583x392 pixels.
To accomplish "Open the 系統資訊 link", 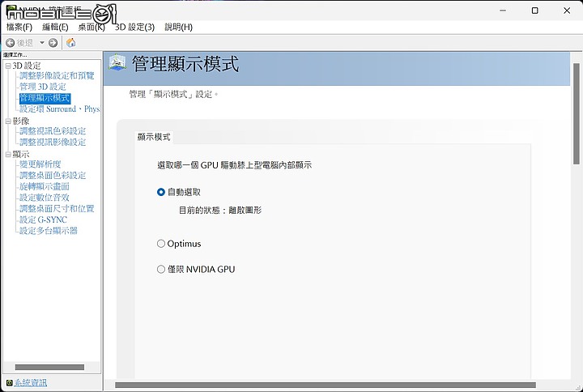I will pyautogui.click(x=31, y=383).
